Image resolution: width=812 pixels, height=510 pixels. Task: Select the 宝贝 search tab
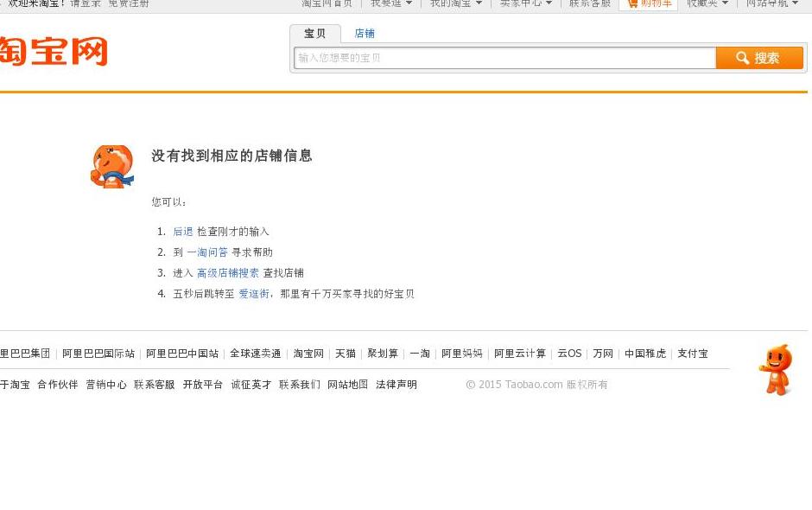(x=314, y=34)
